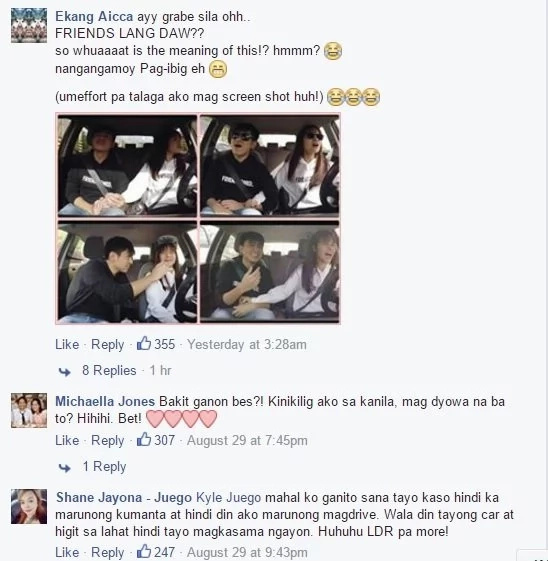Image resolution: width=548 pixels, height=561 pixels.
Task: Open the tagged Kyle Juego profile link
Action: pos(229,498)
